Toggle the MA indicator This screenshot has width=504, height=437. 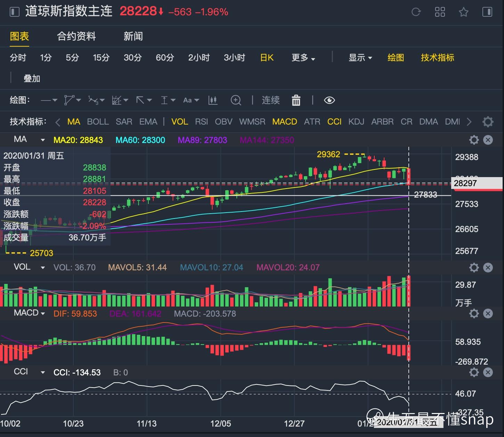tap(74, 122)
